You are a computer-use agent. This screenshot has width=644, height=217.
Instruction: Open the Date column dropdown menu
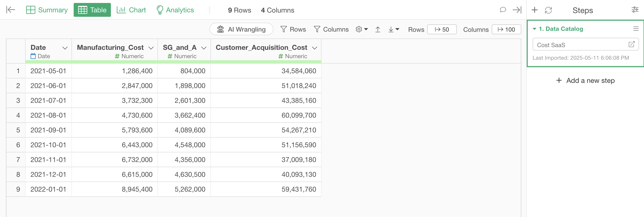(65, 48)
